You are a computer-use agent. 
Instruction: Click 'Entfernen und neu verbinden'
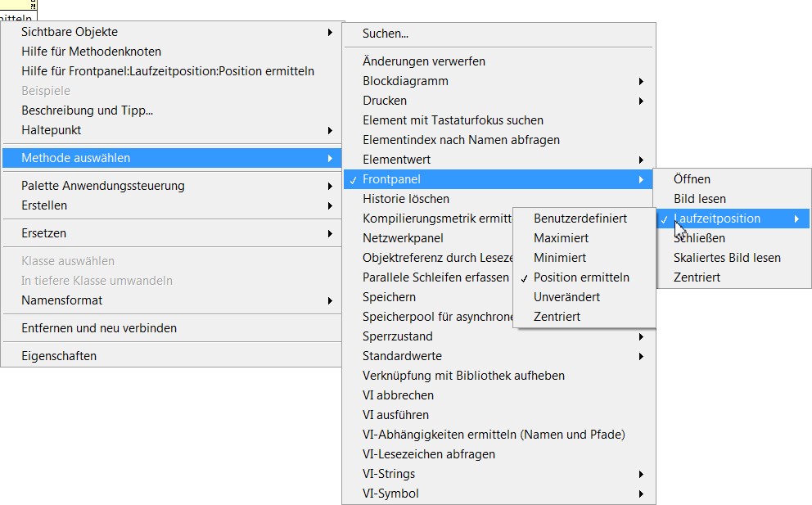coord(99,328)
